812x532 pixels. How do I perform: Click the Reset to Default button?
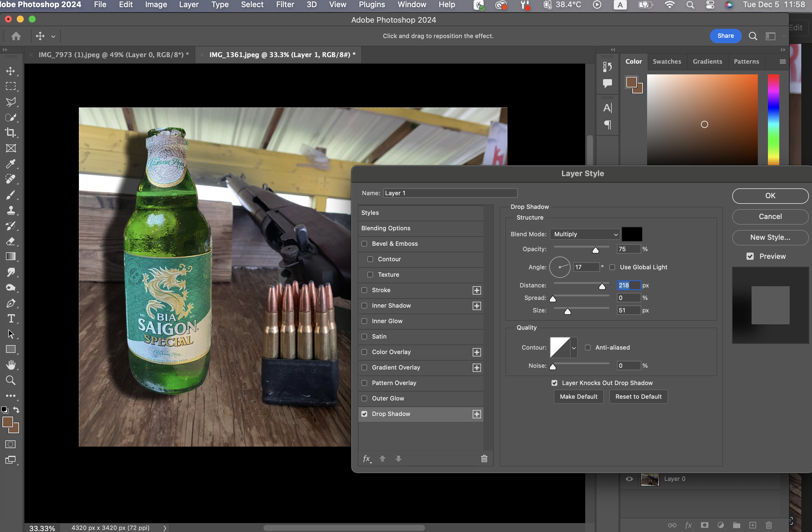pyautogui.click(x=638, y=397)
